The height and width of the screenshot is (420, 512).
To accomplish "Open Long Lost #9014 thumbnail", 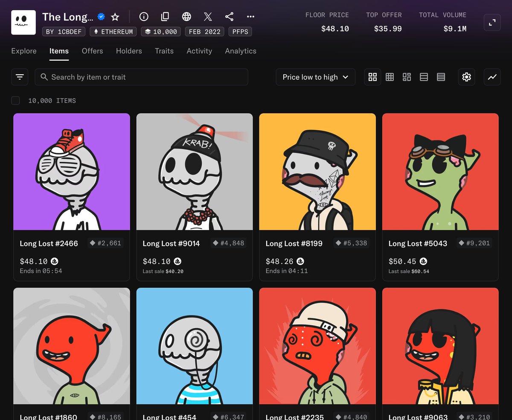I will [195, 172].
